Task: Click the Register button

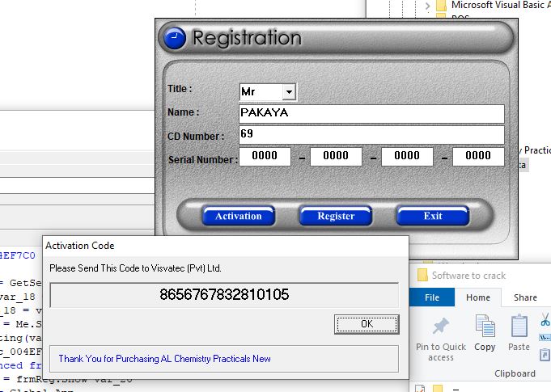Action: [336, 216]
